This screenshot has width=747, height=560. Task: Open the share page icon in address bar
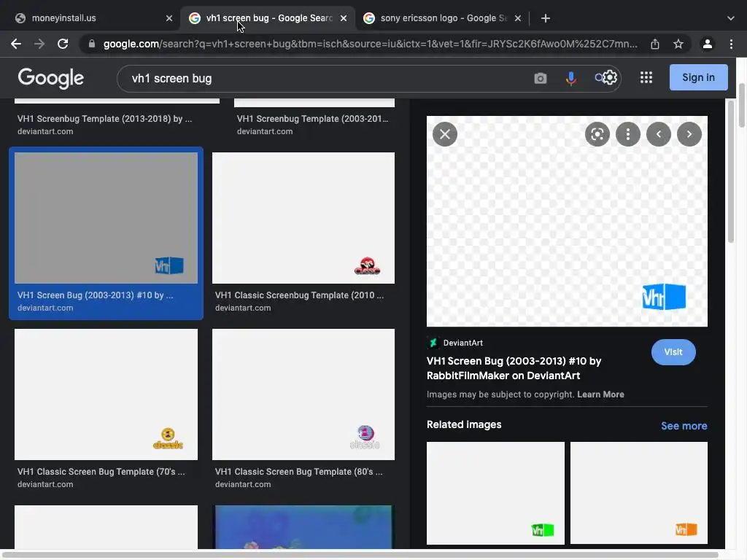[655, 44]
